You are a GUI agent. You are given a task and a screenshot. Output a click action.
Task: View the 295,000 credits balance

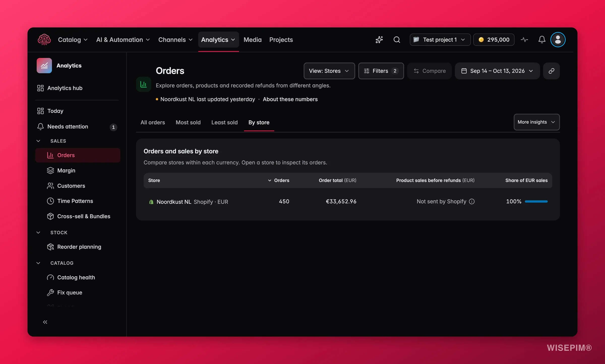494,40
